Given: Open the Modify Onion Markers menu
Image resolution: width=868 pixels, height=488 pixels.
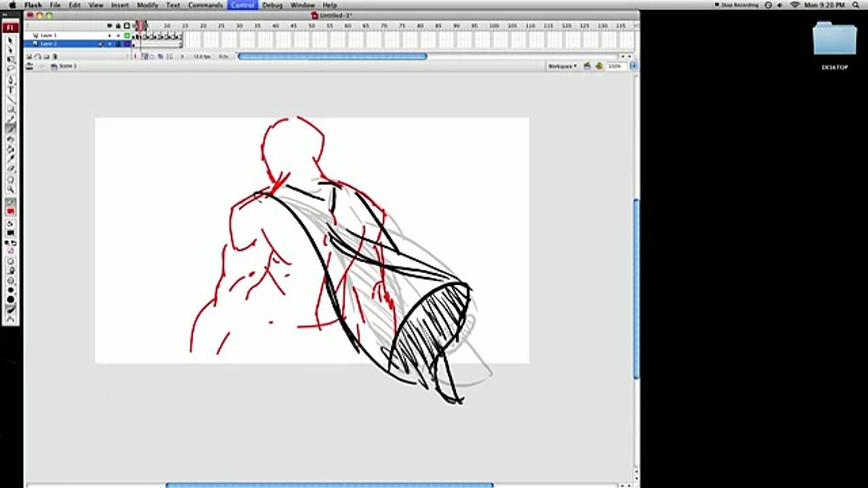Looking at the screenshot, I should (x=170, y=56).
